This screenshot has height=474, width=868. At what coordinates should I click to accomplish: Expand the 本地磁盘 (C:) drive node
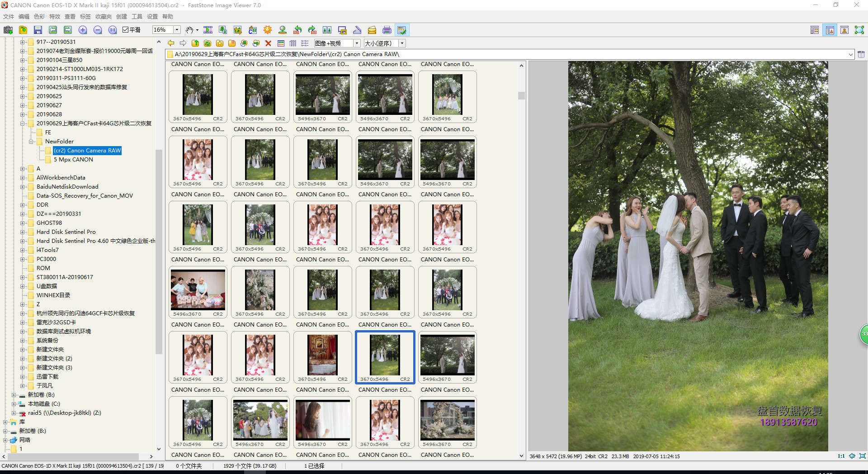pos(14,404)
